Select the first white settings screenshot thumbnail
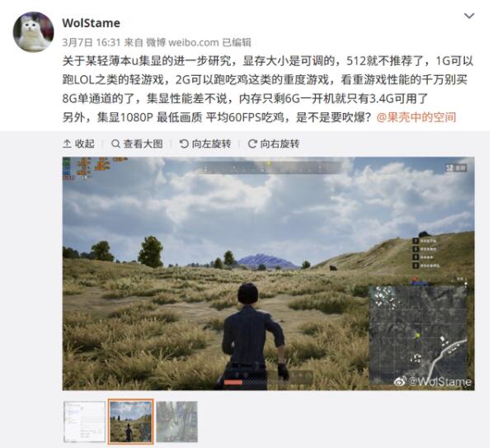 [84, 422]
